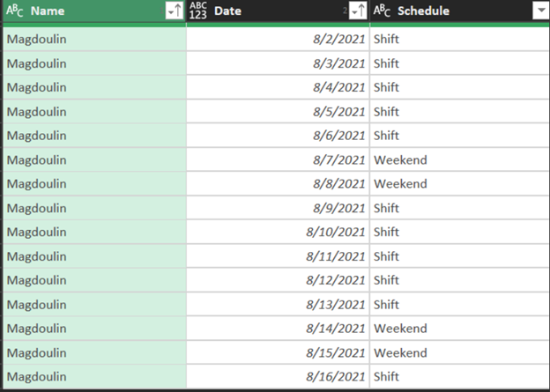Viewport: 550px width, 392px height.
Task: Click the Weekend cell for 8/8/2021
Action: [460, 184]
